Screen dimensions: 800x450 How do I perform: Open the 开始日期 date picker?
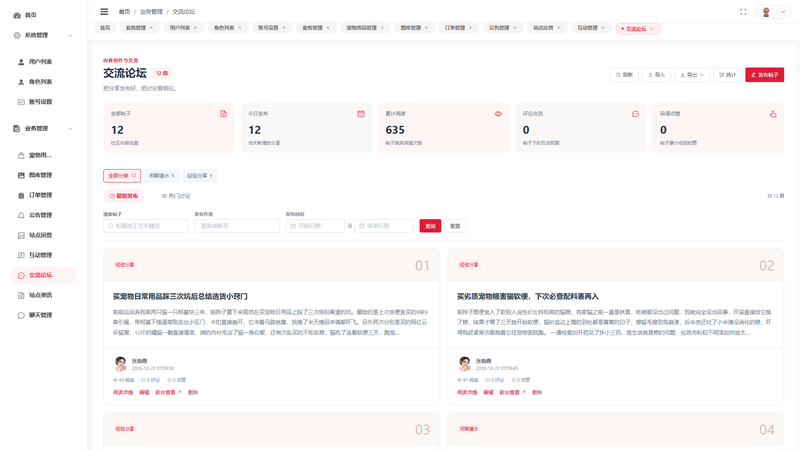315,226
